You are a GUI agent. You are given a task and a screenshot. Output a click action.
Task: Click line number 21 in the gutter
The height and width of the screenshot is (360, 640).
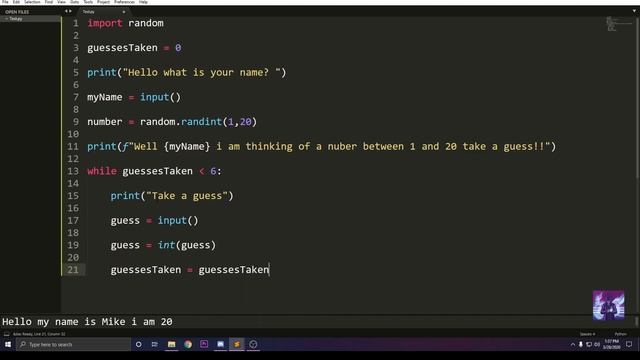(73, 270)
